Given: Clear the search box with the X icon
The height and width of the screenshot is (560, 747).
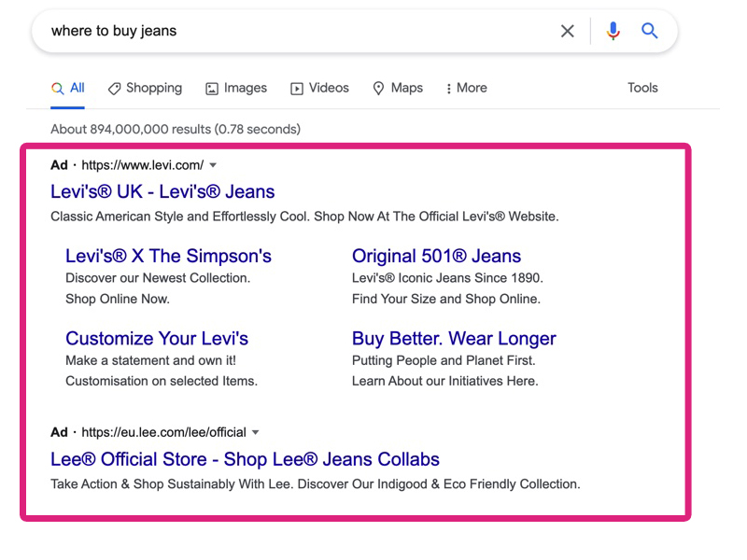Looking at the screenshot, I should click(x=567, y=32).
